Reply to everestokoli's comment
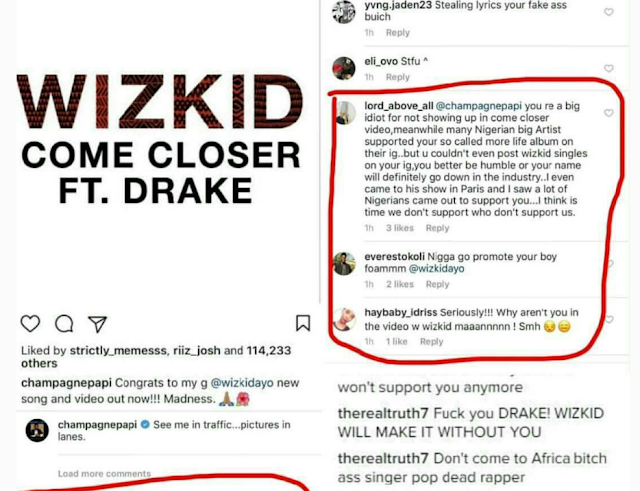The image size is (640, 491). [x=437, y=284]
